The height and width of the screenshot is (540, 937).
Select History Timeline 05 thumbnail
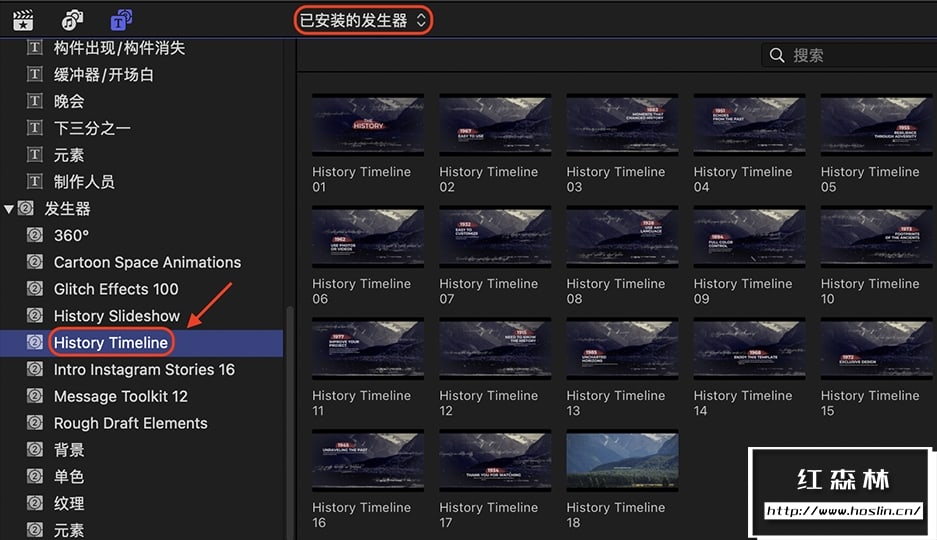tap(877, 124)
